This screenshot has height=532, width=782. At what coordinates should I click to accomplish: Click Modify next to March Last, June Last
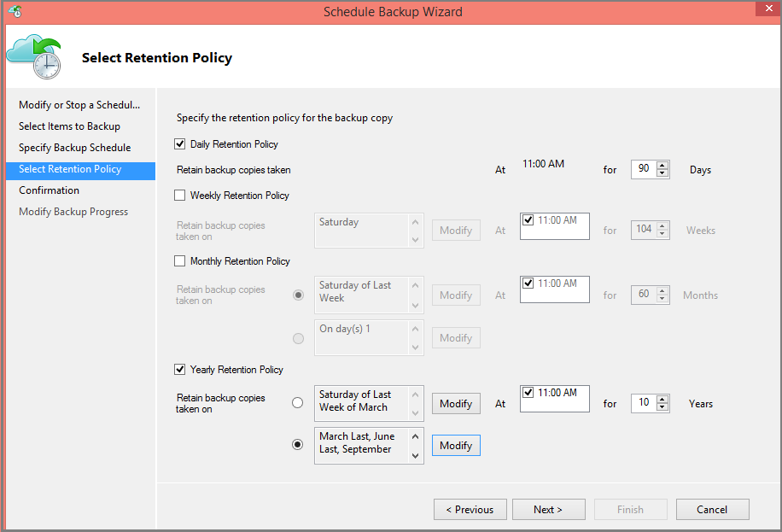point(455,445)
